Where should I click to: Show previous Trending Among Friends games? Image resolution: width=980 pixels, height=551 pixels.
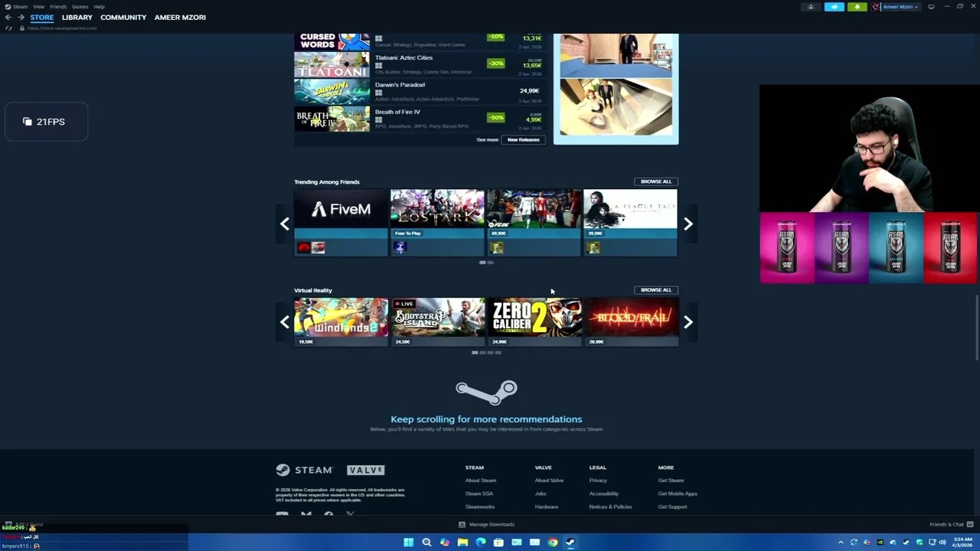(285, 223)
